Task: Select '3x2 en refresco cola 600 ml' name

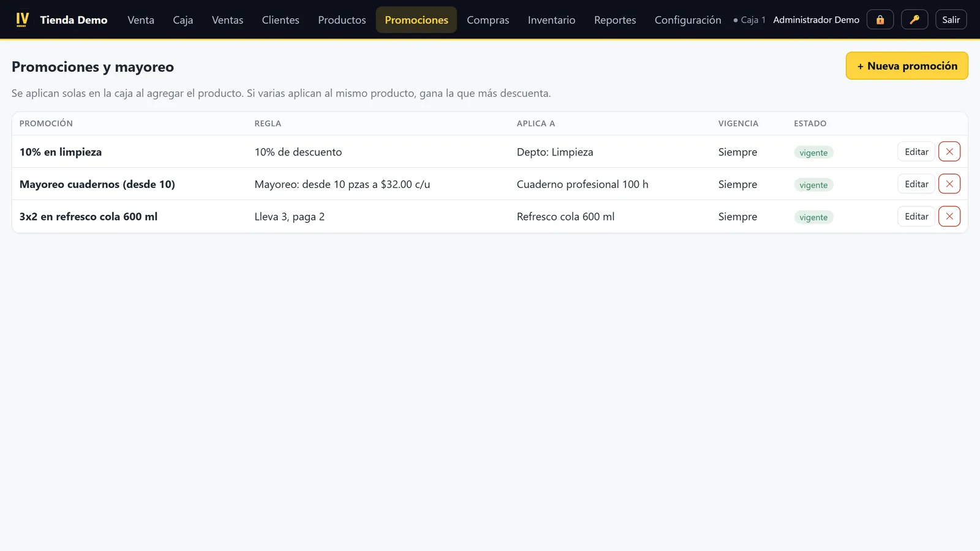Action: point(88,217)
